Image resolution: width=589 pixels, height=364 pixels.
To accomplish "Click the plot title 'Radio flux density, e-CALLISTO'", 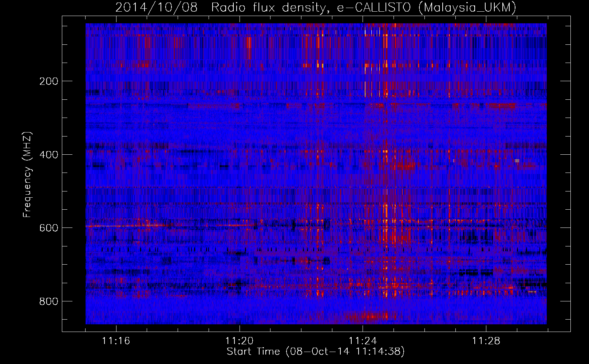I will tap(311, 8).
